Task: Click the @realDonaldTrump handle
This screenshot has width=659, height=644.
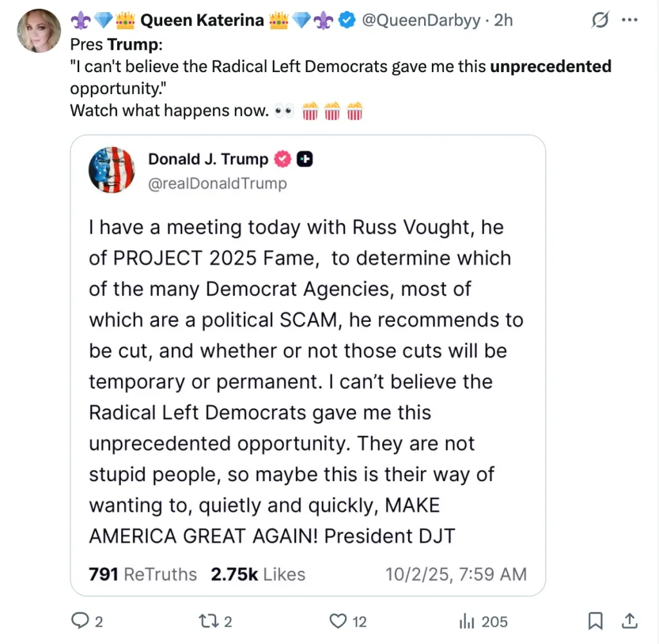Action: click(x=218, y=184)
